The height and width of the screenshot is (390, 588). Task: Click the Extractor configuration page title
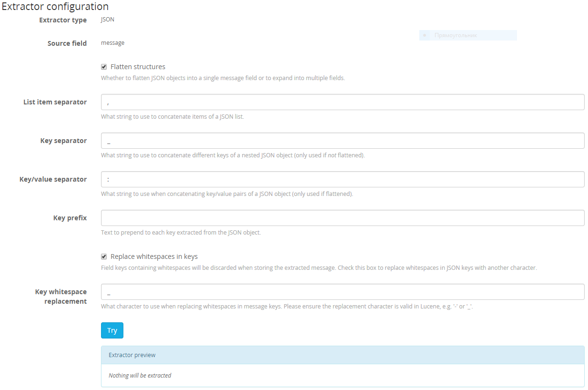54,6
